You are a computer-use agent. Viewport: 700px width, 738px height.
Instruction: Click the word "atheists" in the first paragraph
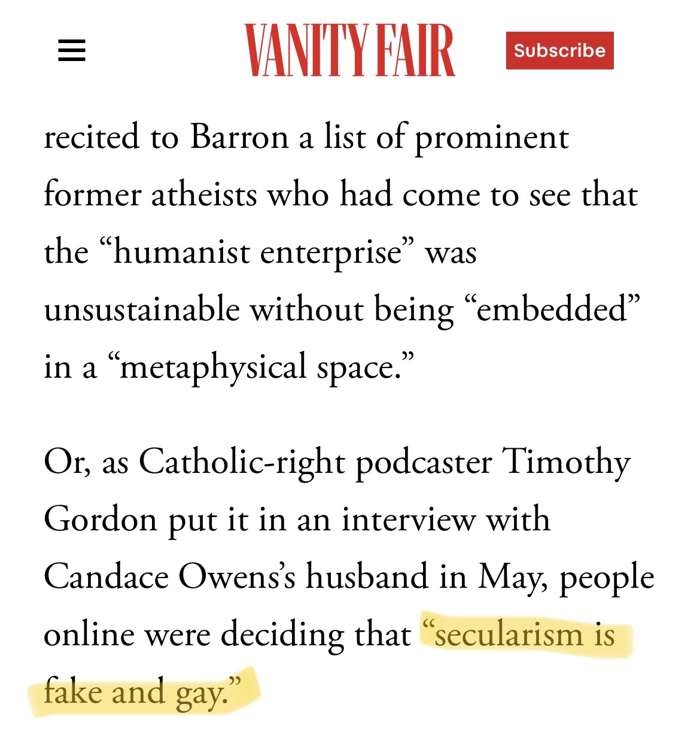click(x=203, y=195)
